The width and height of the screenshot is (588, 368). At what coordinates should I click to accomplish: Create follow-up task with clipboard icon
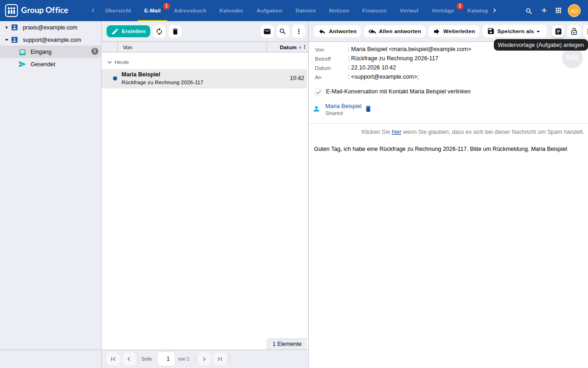pyautogui.click(x=558, y=31)
